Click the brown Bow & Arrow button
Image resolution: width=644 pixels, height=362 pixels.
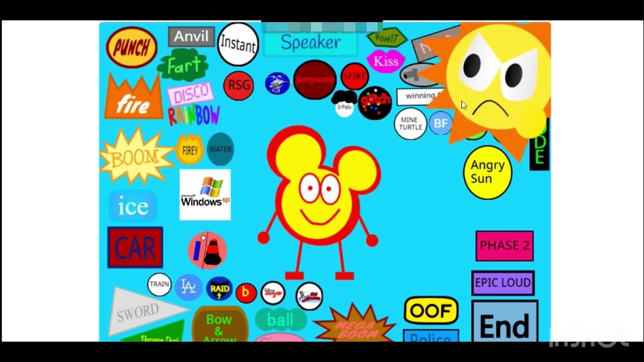tap(219, 324)
